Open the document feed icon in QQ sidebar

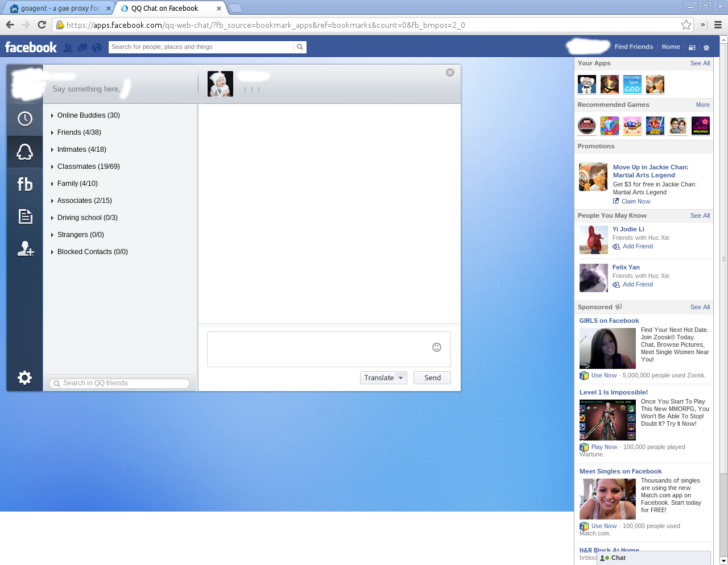click(x=25, y=217)
